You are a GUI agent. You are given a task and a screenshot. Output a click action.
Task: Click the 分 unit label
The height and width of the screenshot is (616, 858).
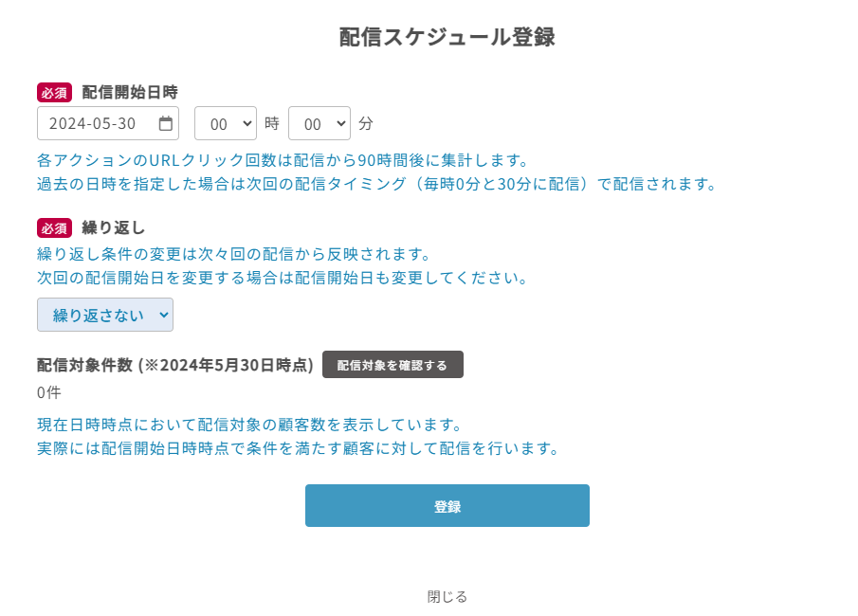tap(366, 123)
